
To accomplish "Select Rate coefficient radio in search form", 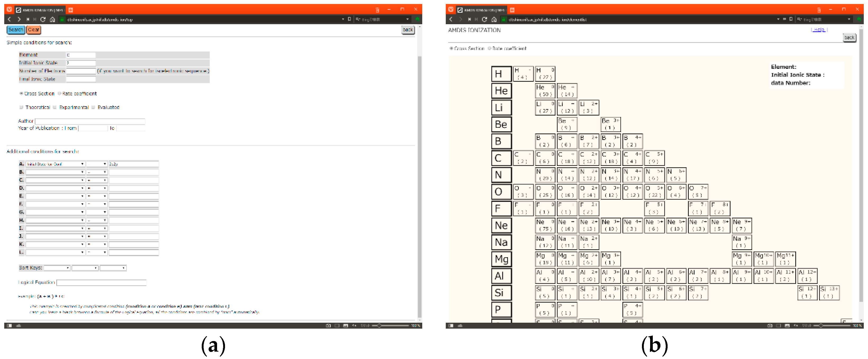I will [x=60, y=94].
